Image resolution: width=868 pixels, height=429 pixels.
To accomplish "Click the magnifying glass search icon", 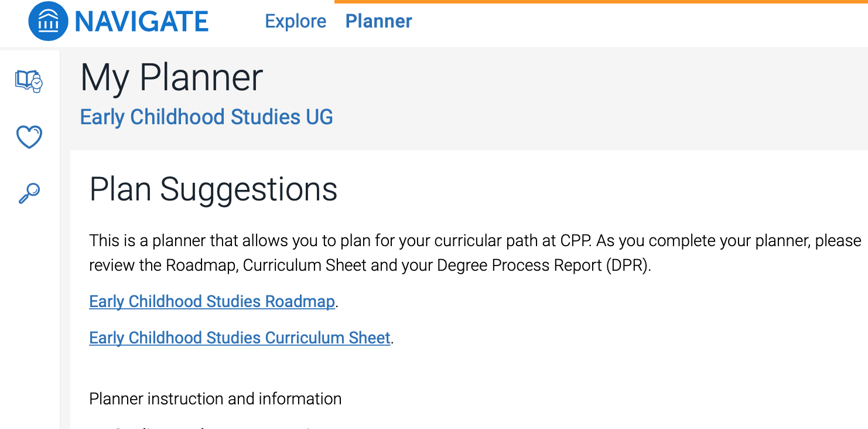I will tap(29, 193).
